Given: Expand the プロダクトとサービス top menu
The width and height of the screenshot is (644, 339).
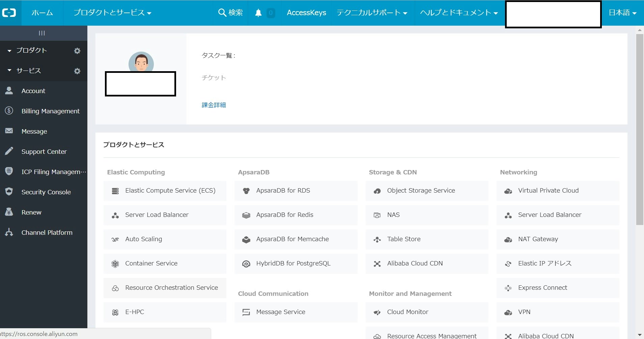Looking at the screenshot, I should 113,13.
